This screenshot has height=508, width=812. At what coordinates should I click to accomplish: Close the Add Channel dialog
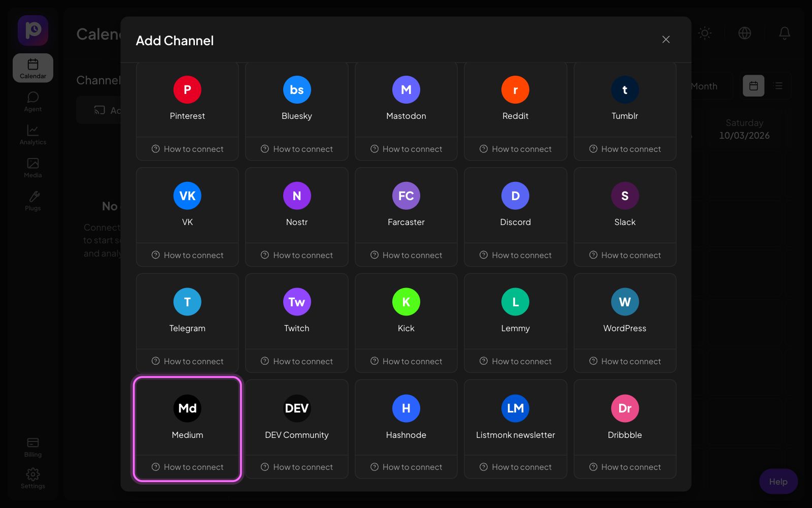tap(666, 40)
